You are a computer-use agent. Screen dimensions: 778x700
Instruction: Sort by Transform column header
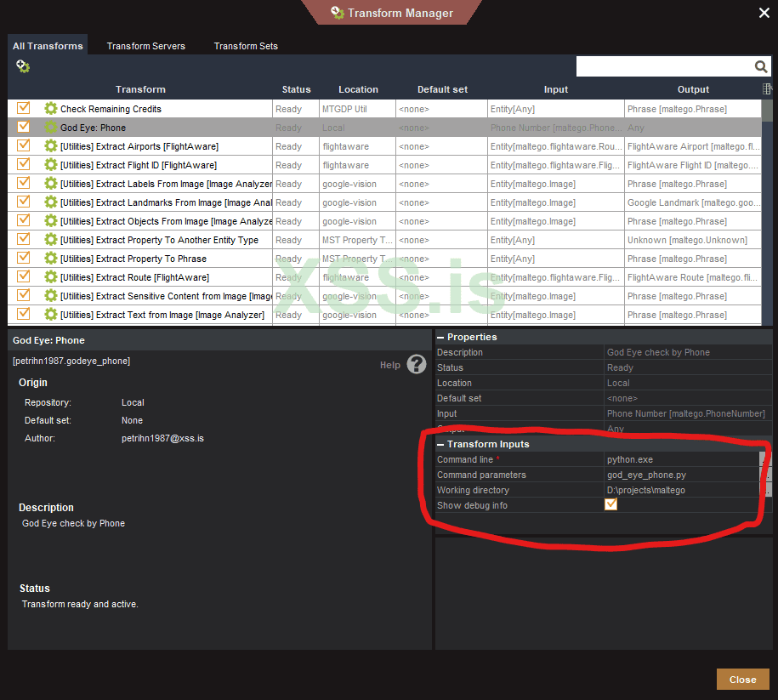click(140, 89)
